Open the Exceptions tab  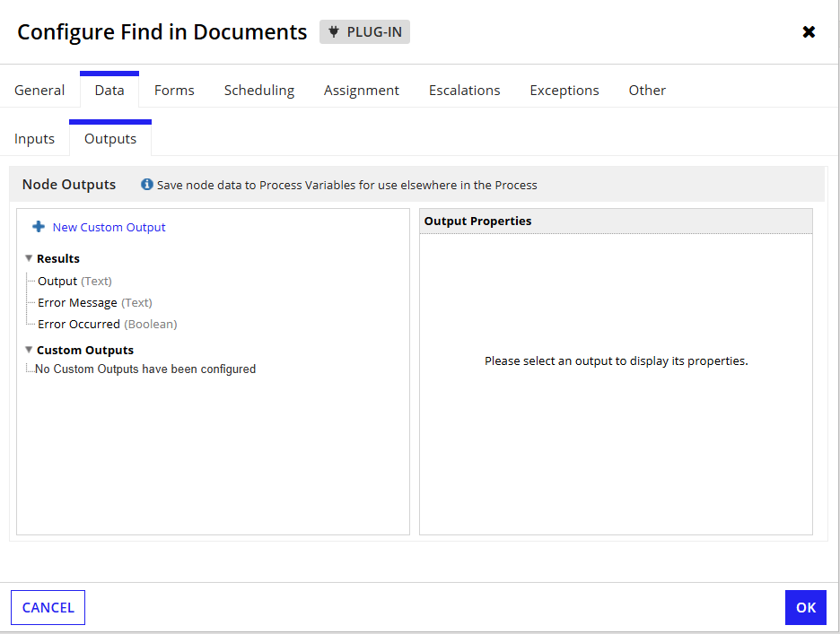tap(564, 91)
